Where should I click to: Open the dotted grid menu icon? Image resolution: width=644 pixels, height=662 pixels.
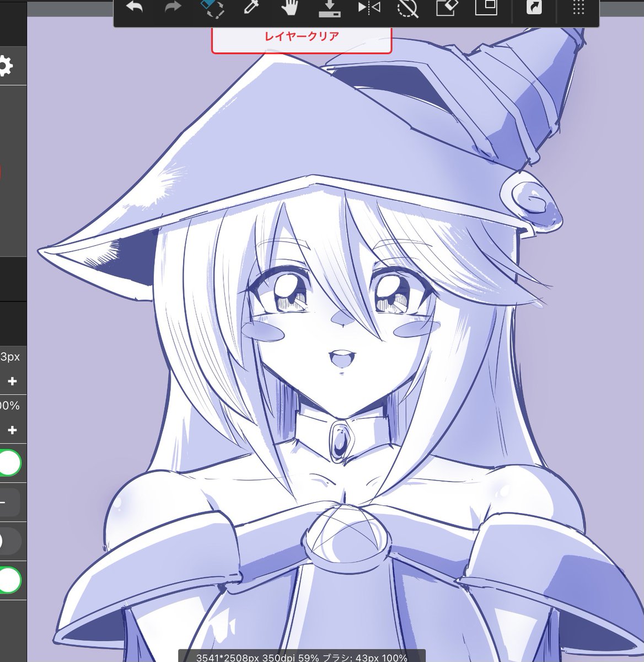pyautogui.click(x=578, y=8)
